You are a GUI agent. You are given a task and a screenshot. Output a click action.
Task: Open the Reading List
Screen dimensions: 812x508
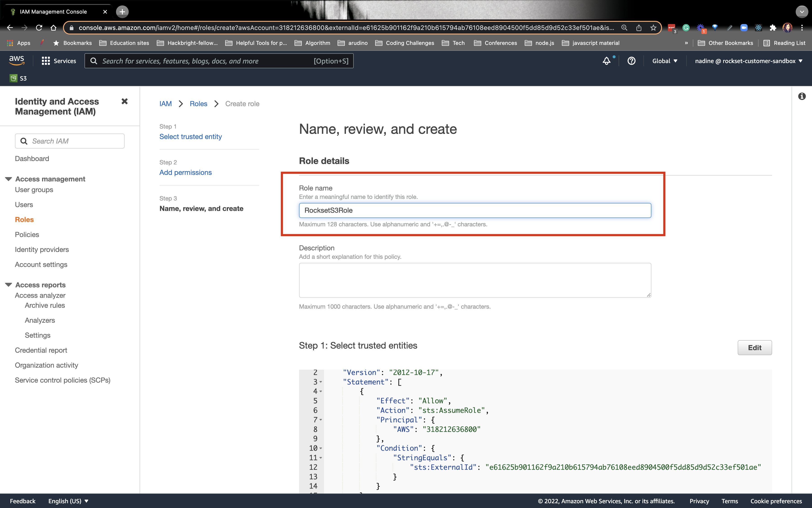point(784,43)
